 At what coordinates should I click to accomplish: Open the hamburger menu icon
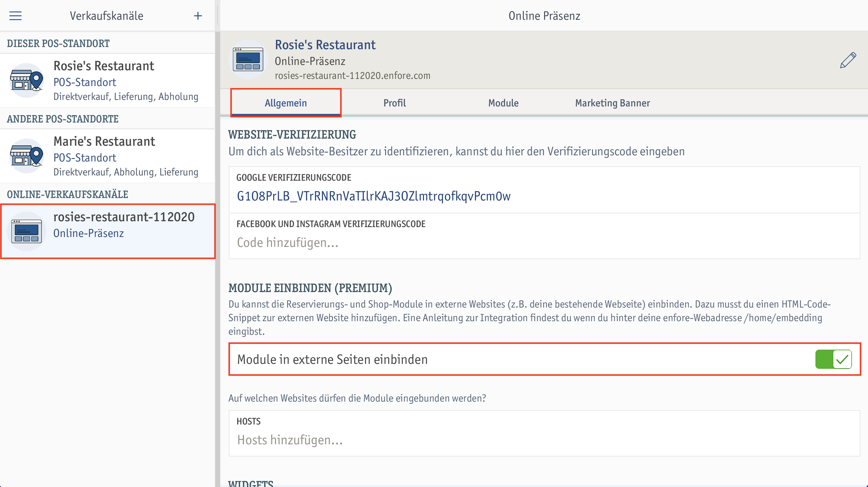[x=15, y=16]
